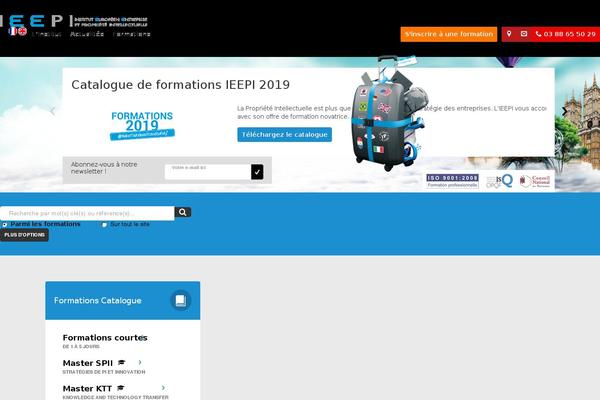Click the book icon in Formations Catalogue
This screenshot has height=400, width=600.
[x=181, y=300]
